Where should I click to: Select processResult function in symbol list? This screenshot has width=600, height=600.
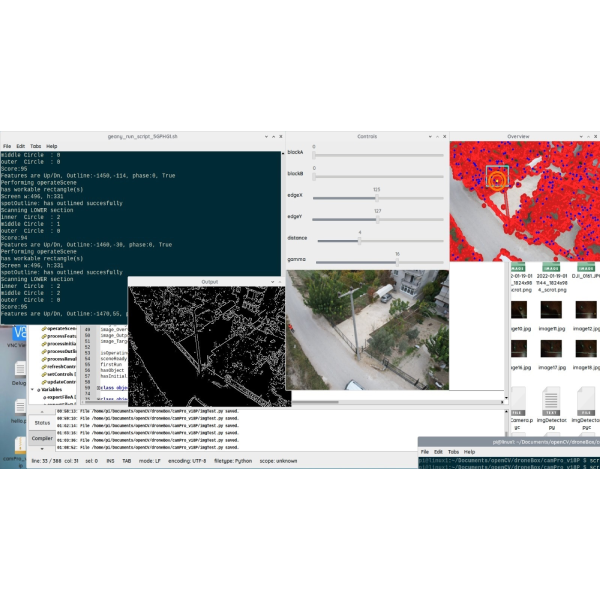pyautogui.click(x=60, y=358)
